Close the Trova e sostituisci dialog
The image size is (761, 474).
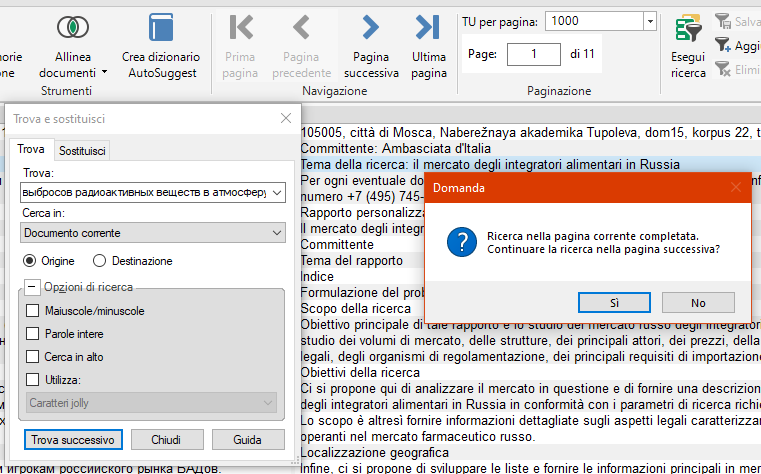coord(286,118)
